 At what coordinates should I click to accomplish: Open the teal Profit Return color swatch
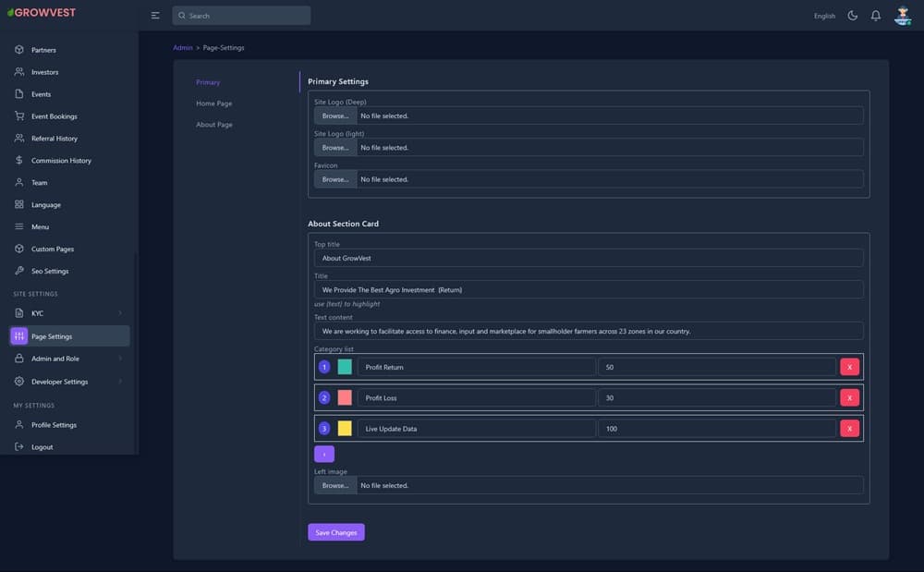pos(345,367)
